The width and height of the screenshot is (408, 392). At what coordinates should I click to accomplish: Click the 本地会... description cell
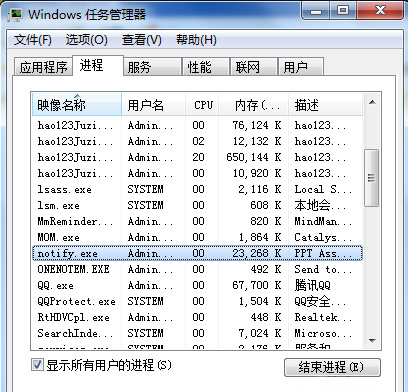(320, 205)
